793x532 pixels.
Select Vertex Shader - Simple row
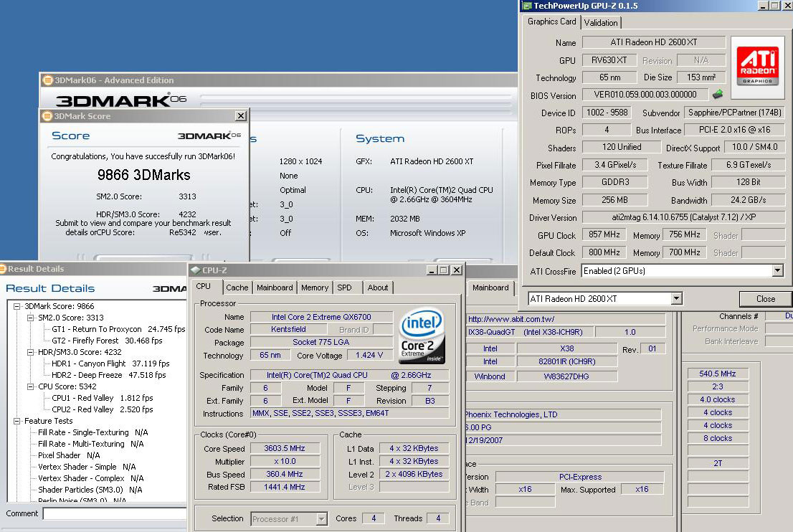(x=87, y=467)
